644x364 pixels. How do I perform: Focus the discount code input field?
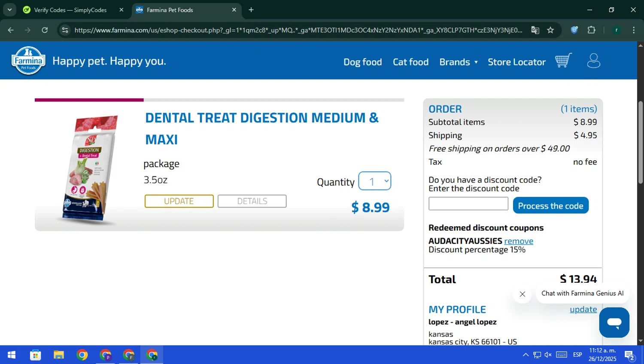click(x=468, y=204)
